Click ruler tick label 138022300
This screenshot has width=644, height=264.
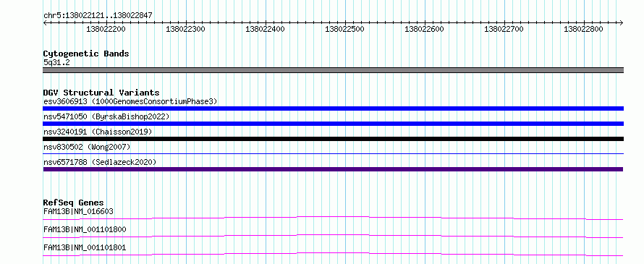[x=186, y=29]
